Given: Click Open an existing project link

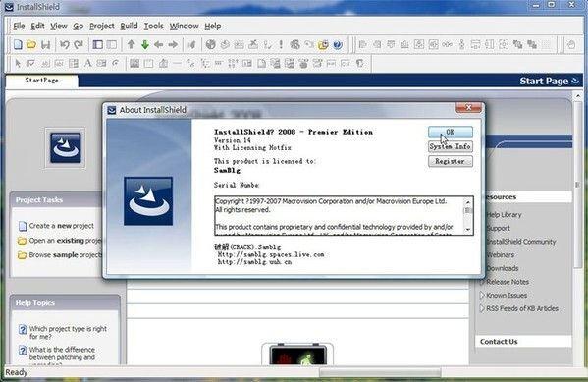Looking at the screenshot, I should pos(65,241).
